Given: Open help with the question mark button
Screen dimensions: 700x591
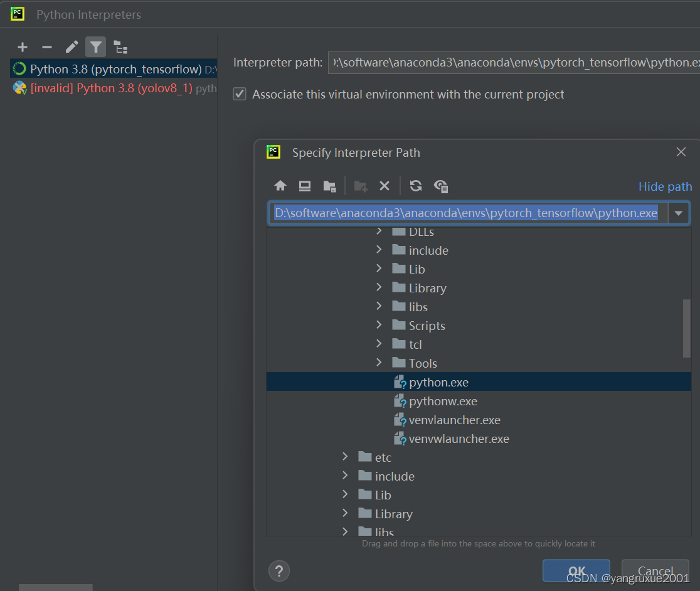Looking at the screenshot, I should [x=279, y=571].
